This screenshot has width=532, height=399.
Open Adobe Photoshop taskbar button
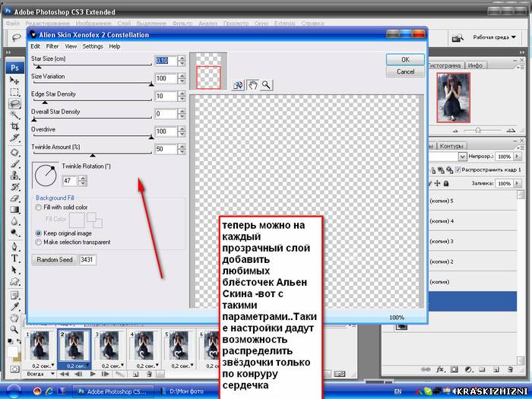click(113, 391)
